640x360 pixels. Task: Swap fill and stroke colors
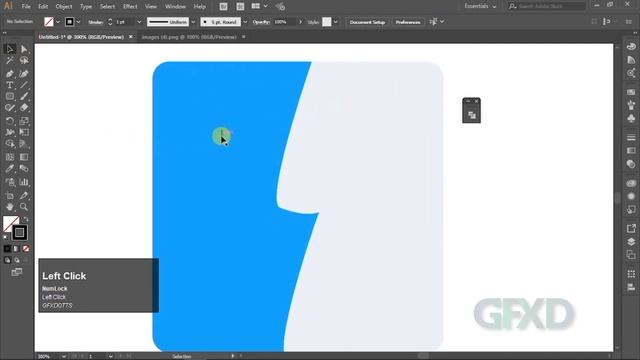click(25, 220)
